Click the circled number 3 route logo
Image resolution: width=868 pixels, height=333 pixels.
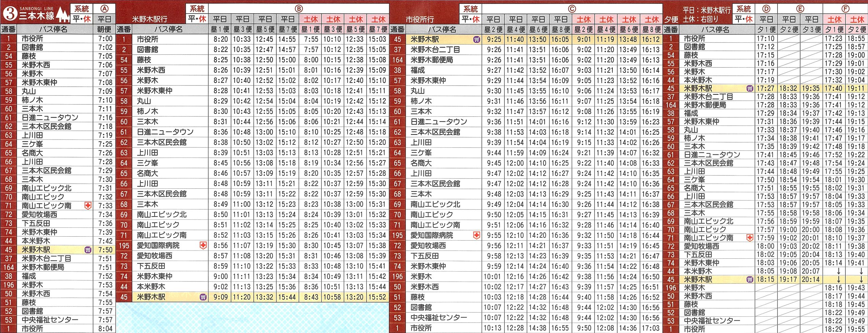[10, 14]
